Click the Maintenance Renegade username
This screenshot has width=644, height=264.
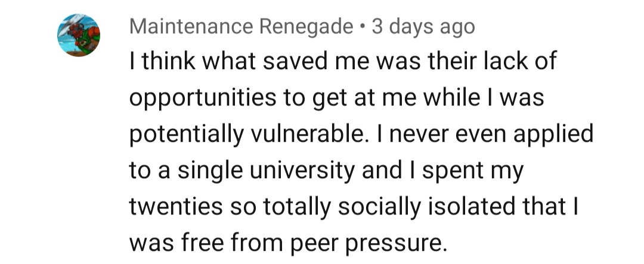241,26
